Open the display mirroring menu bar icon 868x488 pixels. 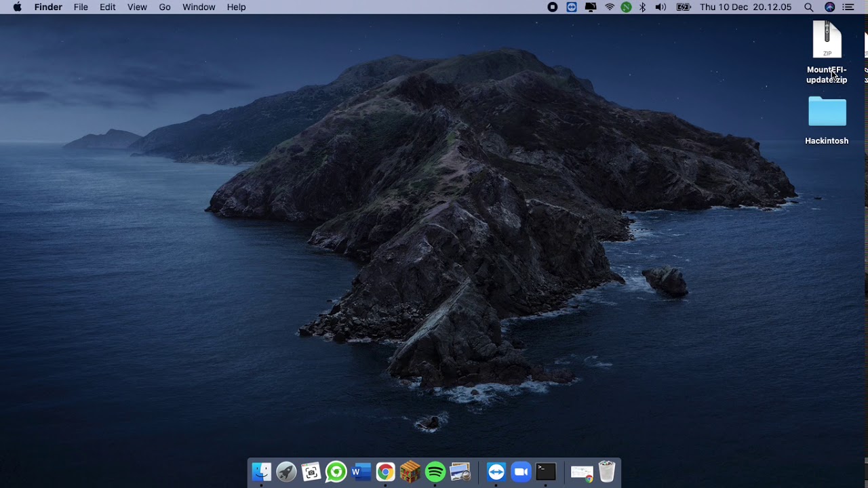(x=591, y=7)
